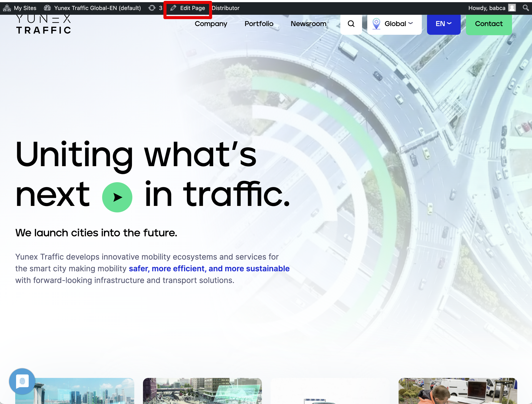Open the Howdy, babca account menu
Screen dimensions: 532x404
487,8
